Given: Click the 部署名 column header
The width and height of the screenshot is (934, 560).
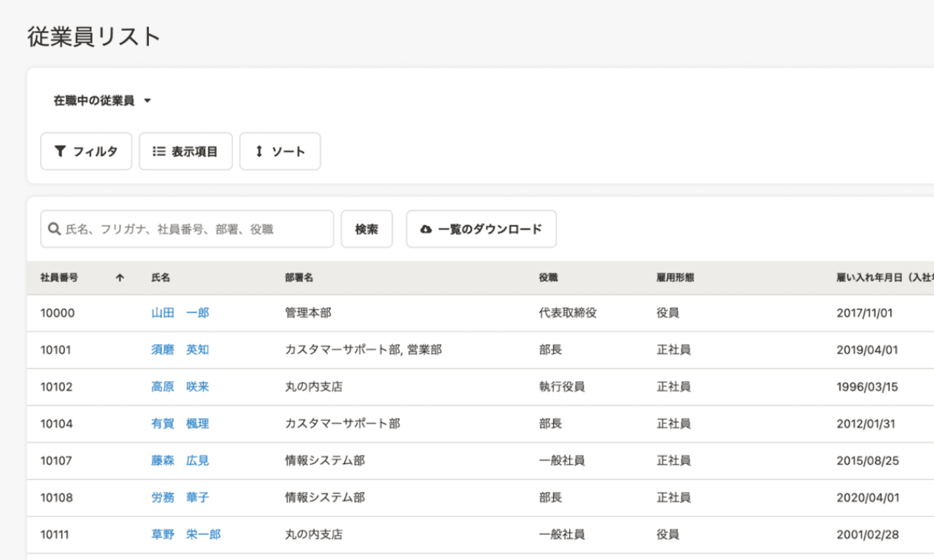Looking at the screenshot, I should pyautogui.click(x=299, y=277).
